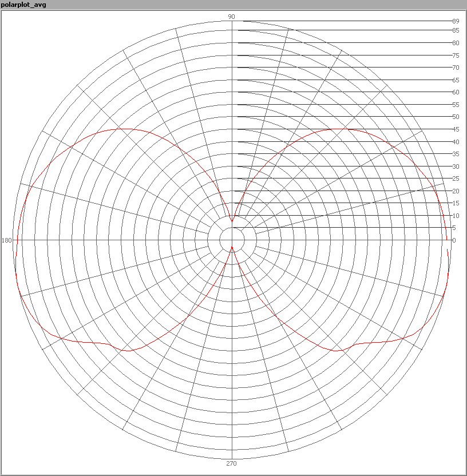Click the 0 degree axis label
467x476 pixels.
(x=454, y=240)
